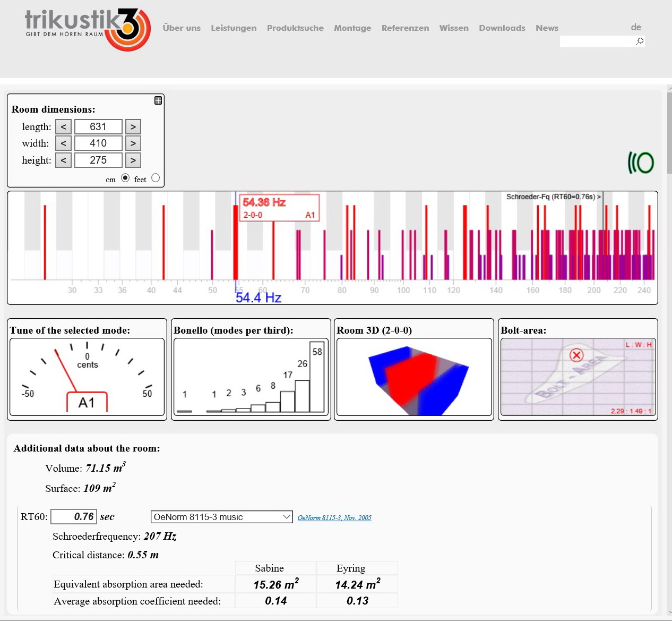Click the tallest Bonello bar labeled 58
Screen dimensions: 672x621
[x=317, y=377]
